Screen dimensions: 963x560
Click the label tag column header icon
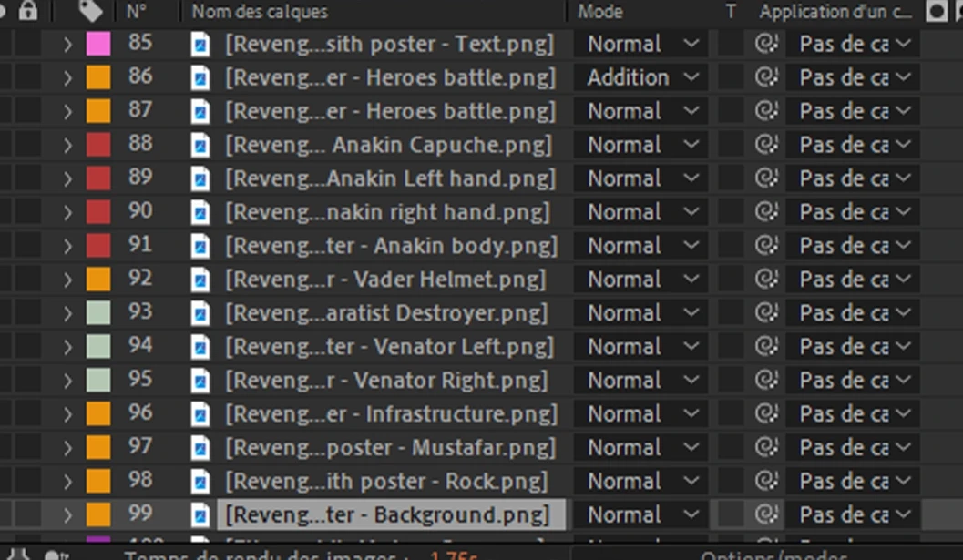91,10
